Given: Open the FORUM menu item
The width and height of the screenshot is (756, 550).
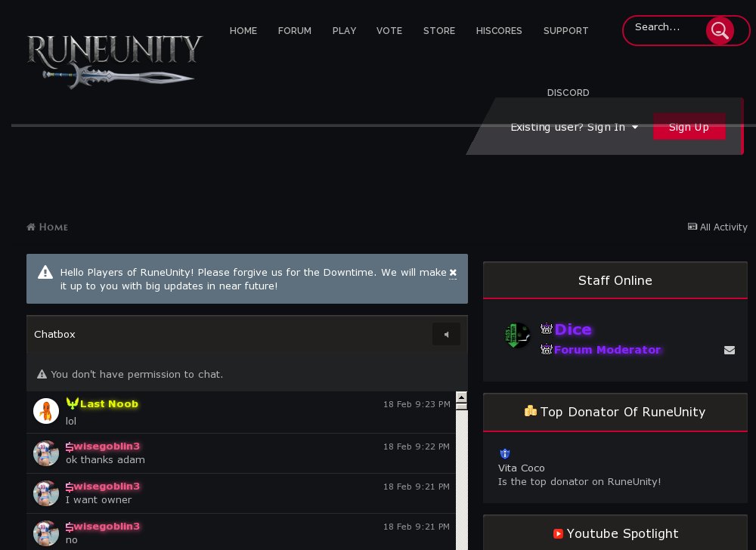Looking at the screenshot, I should (x=294, y=31).
